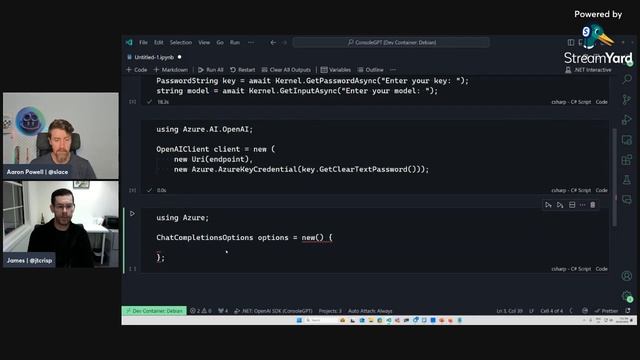
Task: Click the Windows Start button on taskbar
Action: pyautogui.click(x=299, y=320)
